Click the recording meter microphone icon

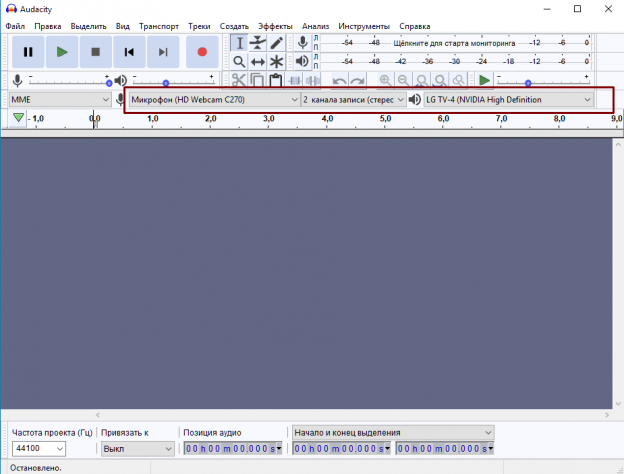pyautogui.click(x=302, y=43)
